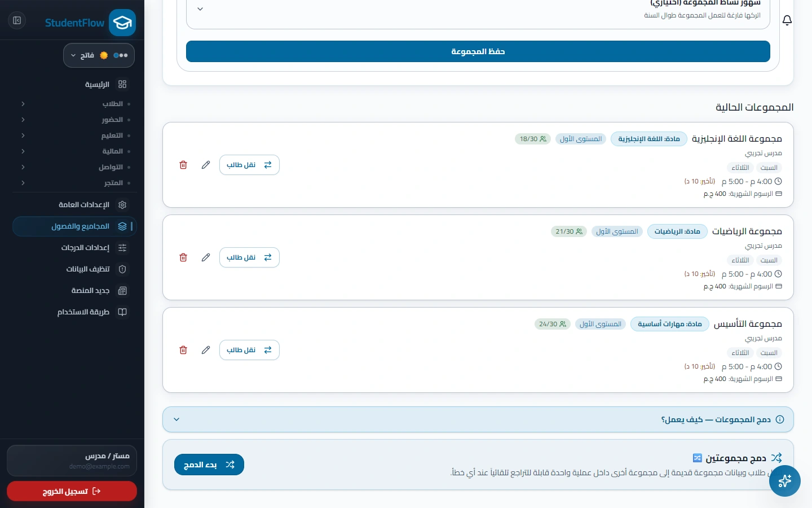Expand the المالية sidebar section
This screenshot has width=812, height=508.
[x=74, y=151]
